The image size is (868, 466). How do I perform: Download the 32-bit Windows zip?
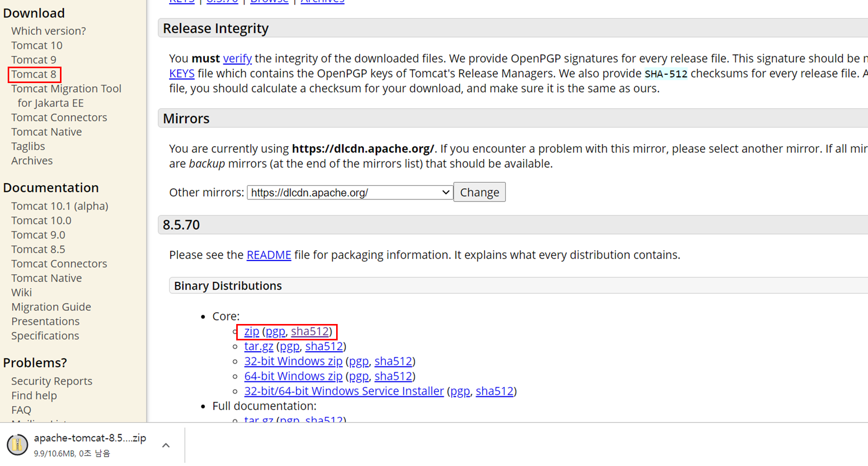[x=293, y=361]
